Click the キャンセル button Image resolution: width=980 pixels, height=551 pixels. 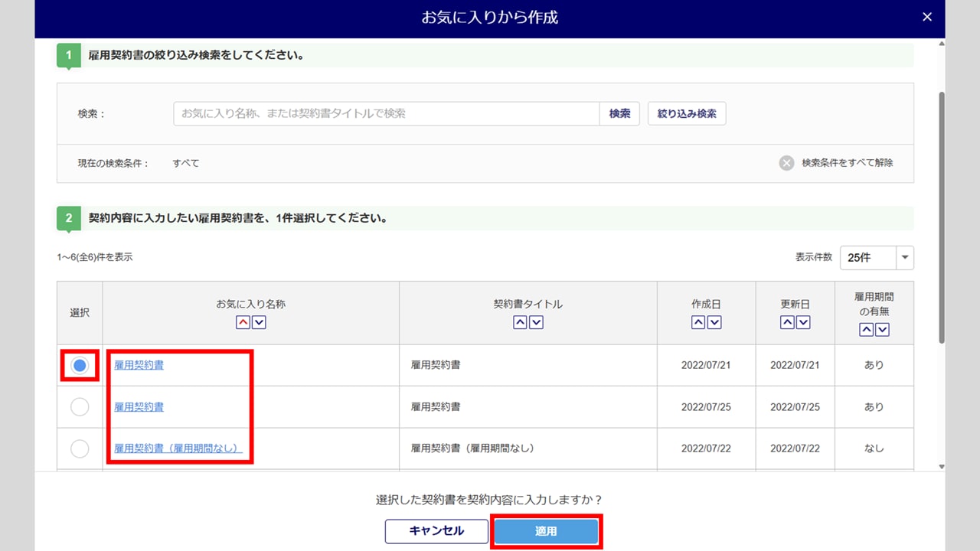pyautogui.click(x=436, y=531)
